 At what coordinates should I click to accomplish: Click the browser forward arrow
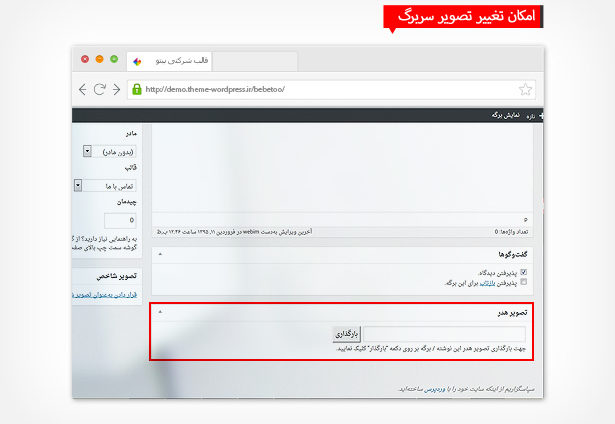[x=116, y=88]
